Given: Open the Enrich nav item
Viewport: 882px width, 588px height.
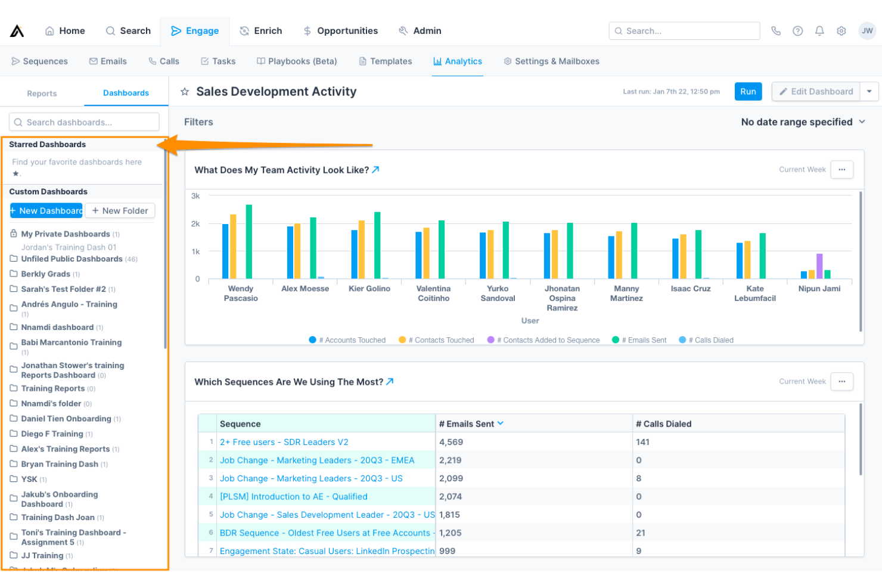Looking at the screenshot, I should (x=261, y=31).
